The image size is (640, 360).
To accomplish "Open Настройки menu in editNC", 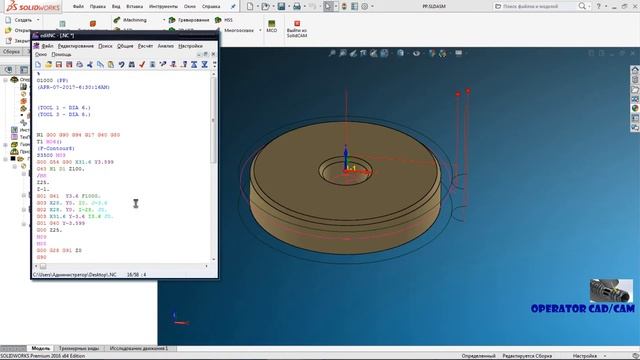I will [190, 46].
